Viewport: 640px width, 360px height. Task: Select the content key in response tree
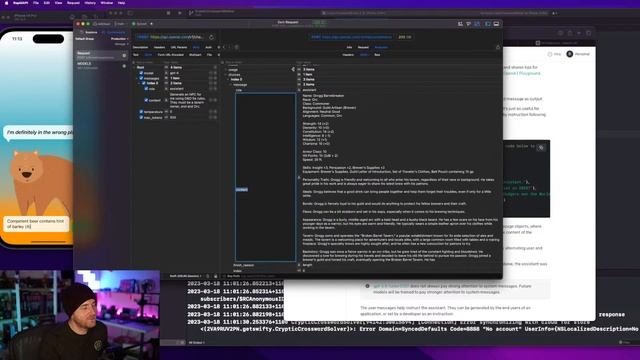[x=242, y=189]
